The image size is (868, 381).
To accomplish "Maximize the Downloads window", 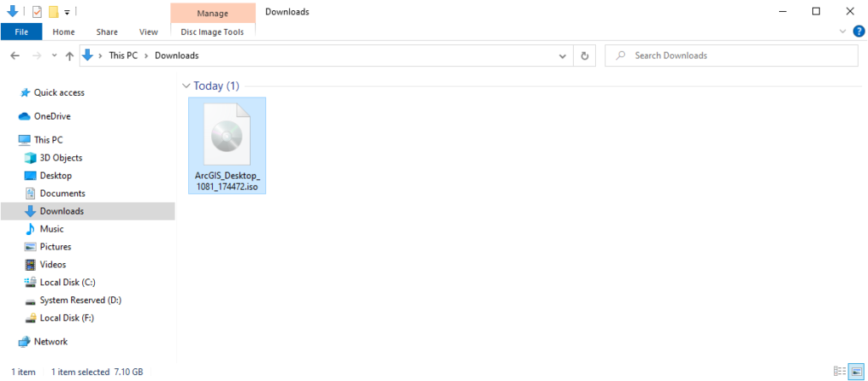I will 816,12.
